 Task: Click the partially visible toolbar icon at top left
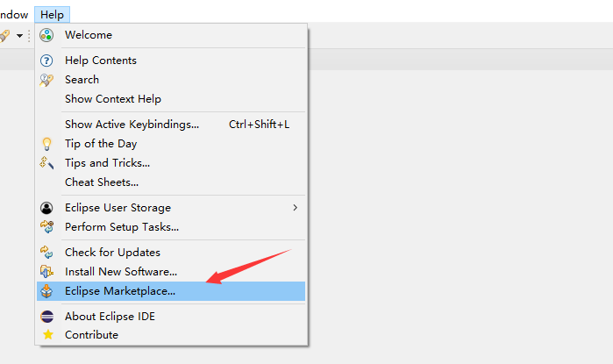pyautogui.click(x=4, y=36)
